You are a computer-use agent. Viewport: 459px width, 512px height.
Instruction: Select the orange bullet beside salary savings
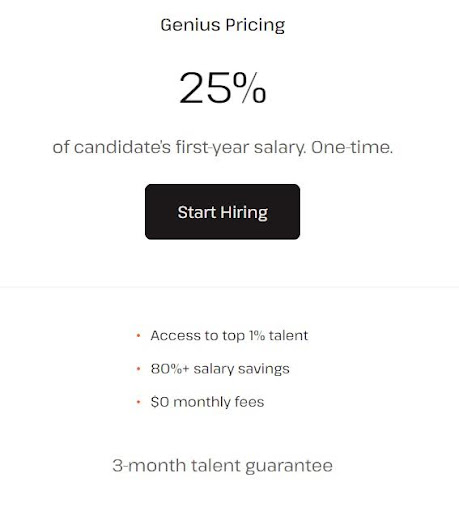click(139, 369)
